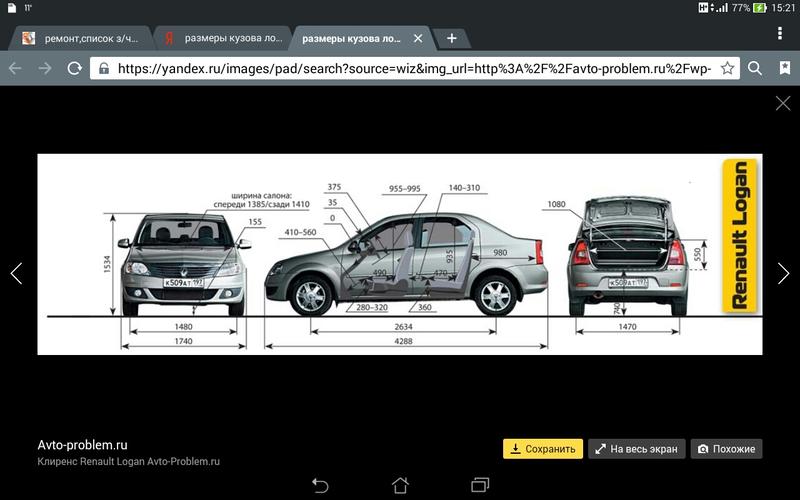Click the 1080 trunk width label
The width and height of the screenshot is (800, 500).
coord(556,204)
